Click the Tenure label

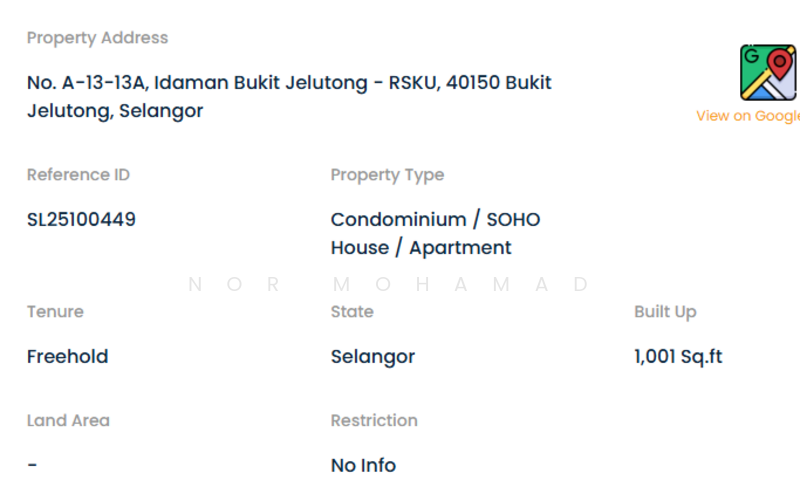55,312
